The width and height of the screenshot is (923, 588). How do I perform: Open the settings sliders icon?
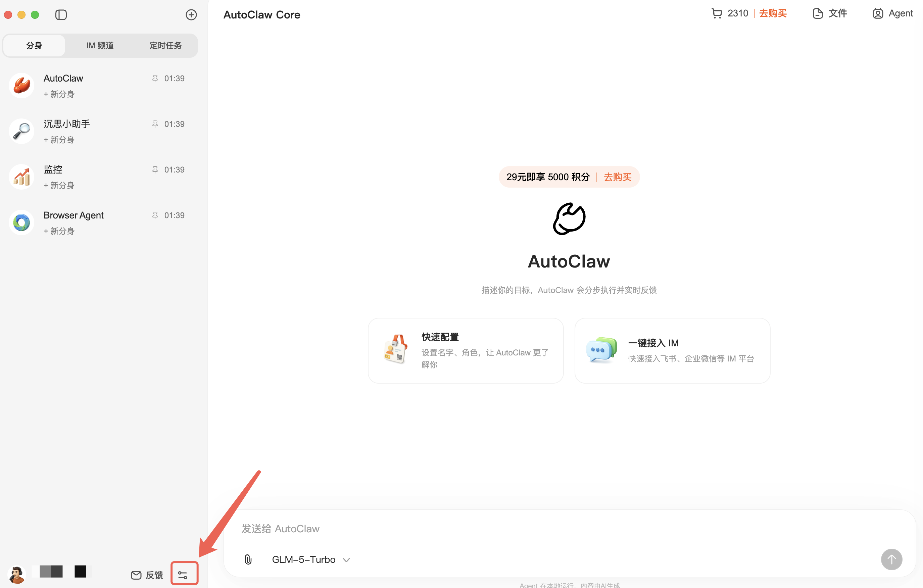[183, 575]
